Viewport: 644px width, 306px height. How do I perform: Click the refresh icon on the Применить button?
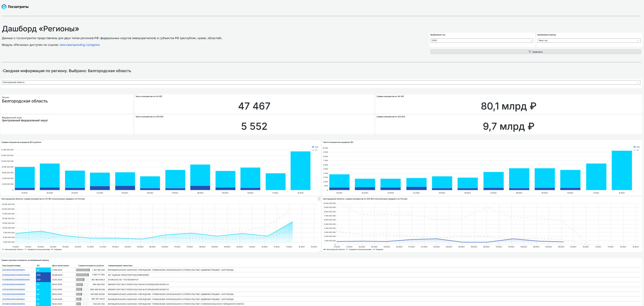(530, 52)
